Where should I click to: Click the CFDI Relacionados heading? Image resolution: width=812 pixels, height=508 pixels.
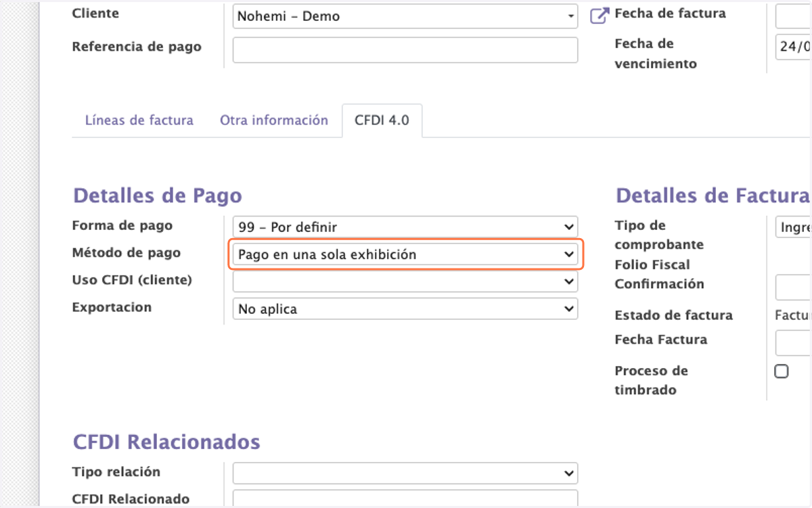(x=166, y=442)
